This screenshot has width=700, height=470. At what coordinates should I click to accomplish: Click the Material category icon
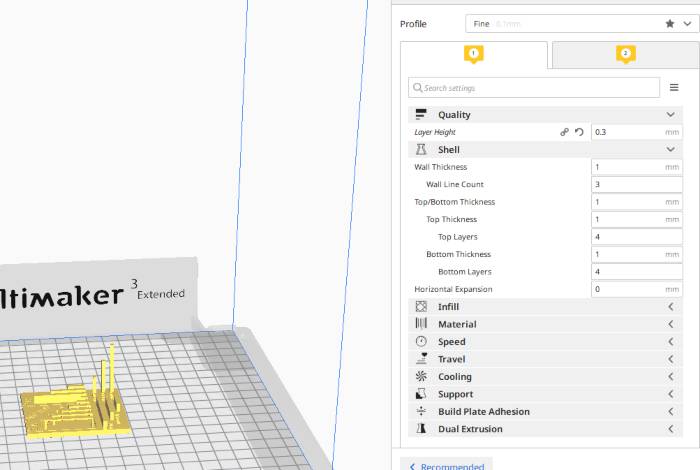[421, 324]
